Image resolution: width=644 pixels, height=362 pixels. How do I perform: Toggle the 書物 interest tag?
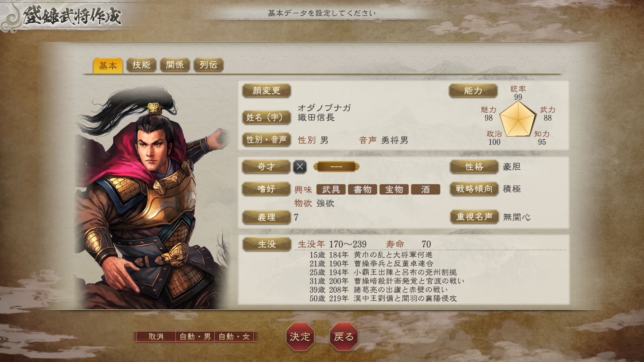(363, 189)
